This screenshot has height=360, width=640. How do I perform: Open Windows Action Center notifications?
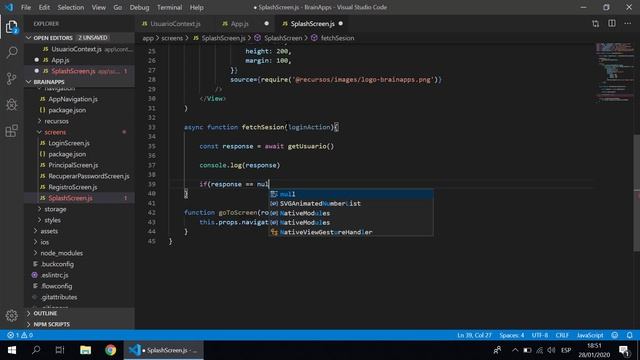coord(624,350)
